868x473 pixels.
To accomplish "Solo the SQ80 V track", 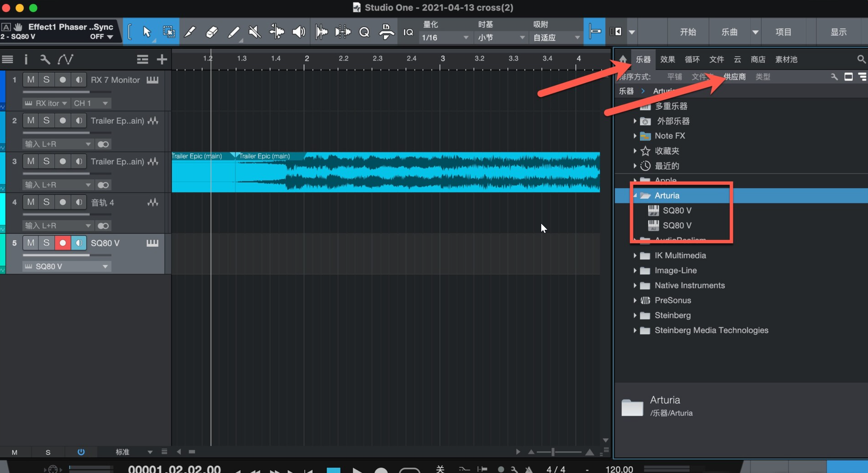I will pyautogui.click(x=46, y=243).
